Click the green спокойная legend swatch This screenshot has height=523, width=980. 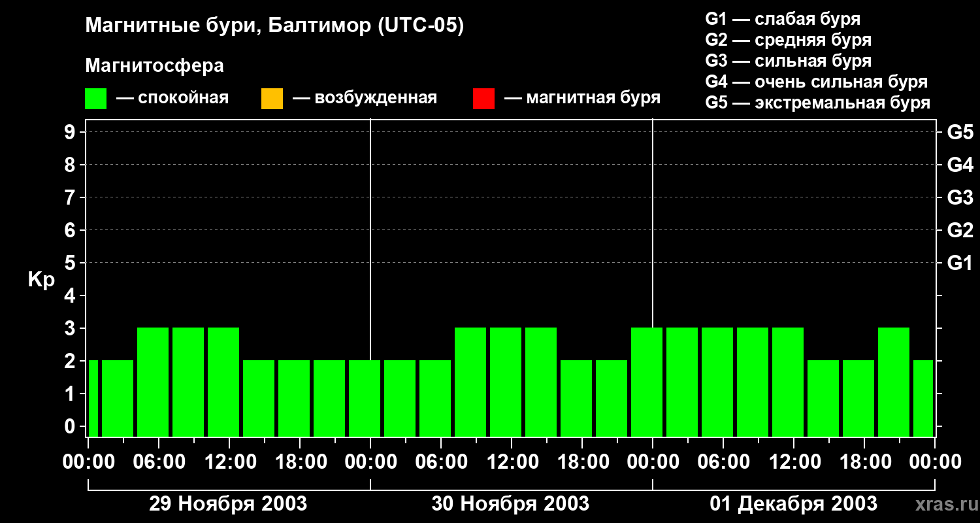96,99
